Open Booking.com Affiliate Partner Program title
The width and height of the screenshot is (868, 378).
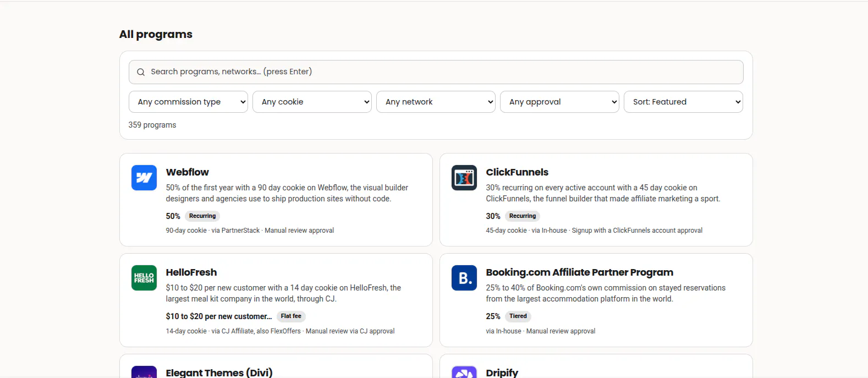tap(580, 272)
